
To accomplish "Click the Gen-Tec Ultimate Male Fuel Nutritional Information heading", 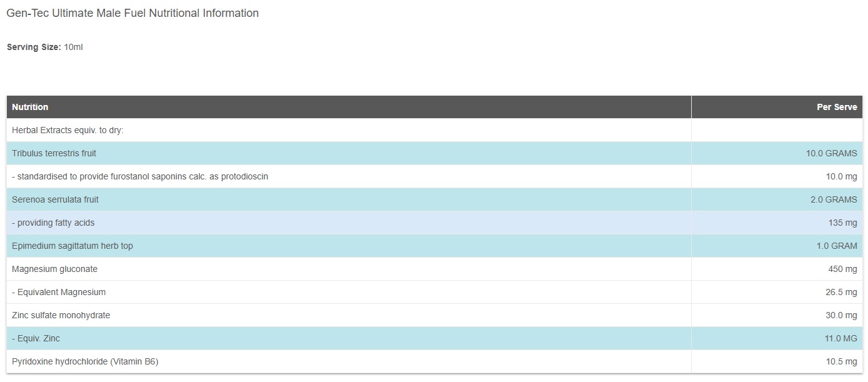I will click(x=132, y=13).
